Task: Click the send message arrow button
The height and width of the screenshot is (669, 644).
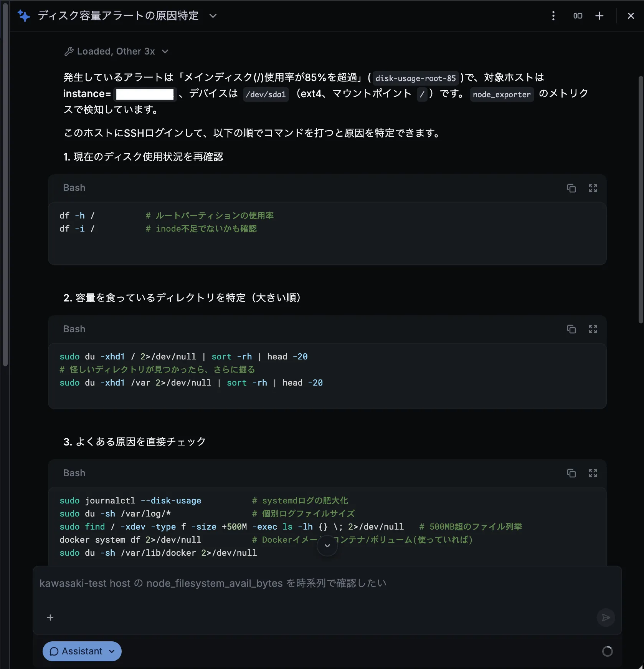Action: point(606,618)
